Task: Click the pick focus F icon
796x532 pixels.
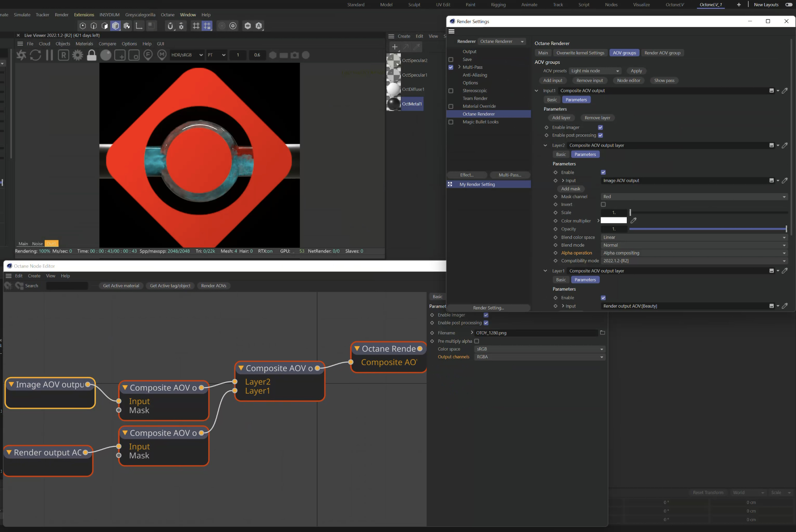Action: coord(148,55)
